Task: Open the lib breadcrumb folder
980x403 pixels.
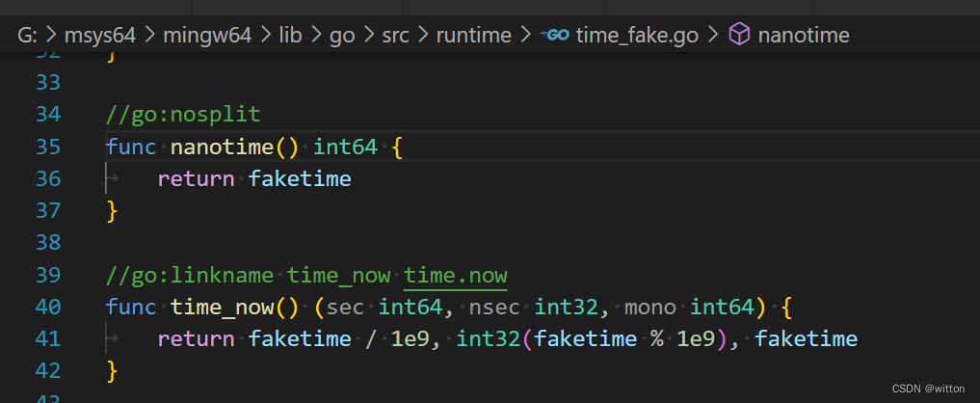Action: [290, 36]
